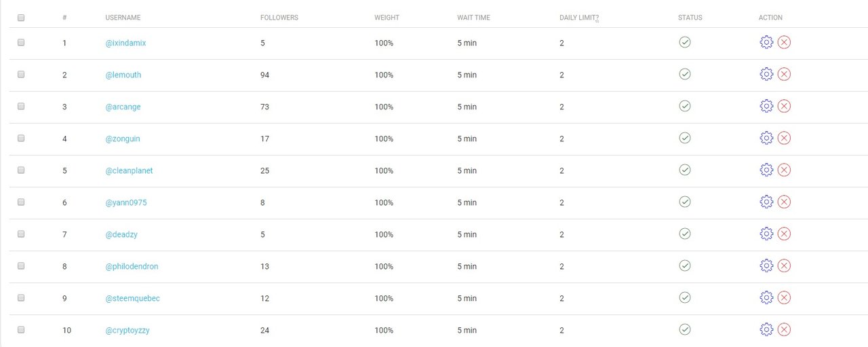The width and height of the screenshot is (868, 347).
Task: Toggle the select-all checkbox in header
Action: (x=21, y=18)
